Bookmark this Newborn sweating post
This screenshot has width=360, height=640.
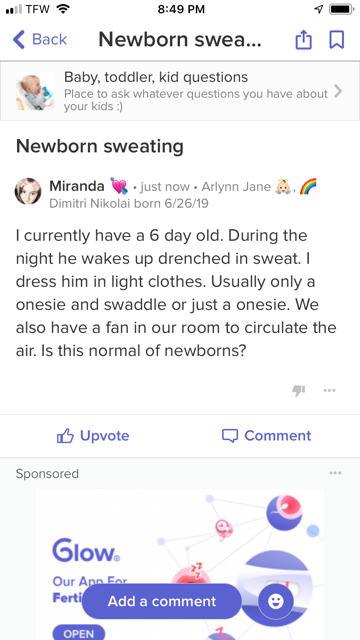tap(336, 40)
